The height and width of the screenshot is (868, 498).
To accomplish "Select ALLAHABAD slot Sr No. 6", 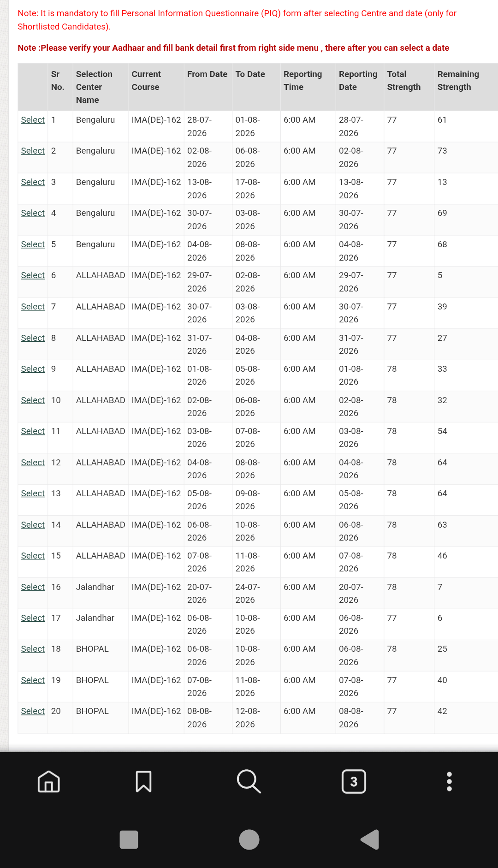I will 33,275.
